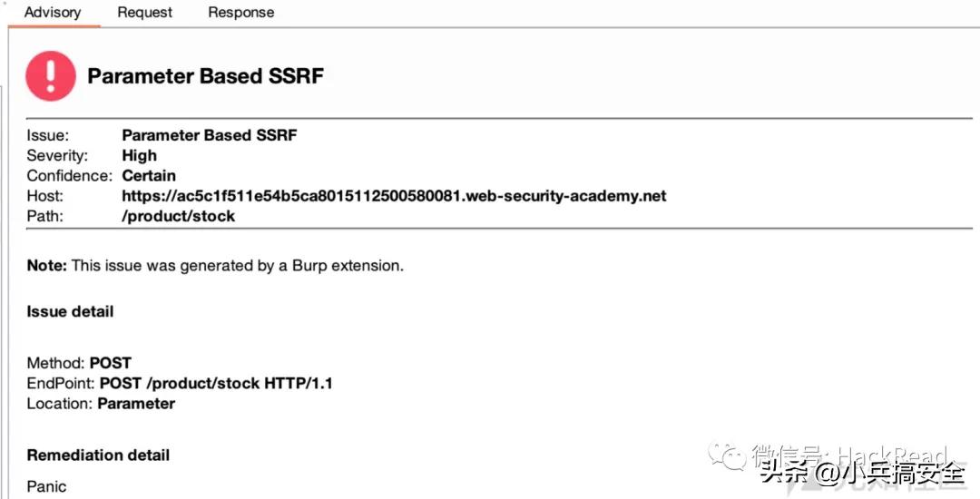Click the WeChat logo in watermark

click(x=726, y=456)
